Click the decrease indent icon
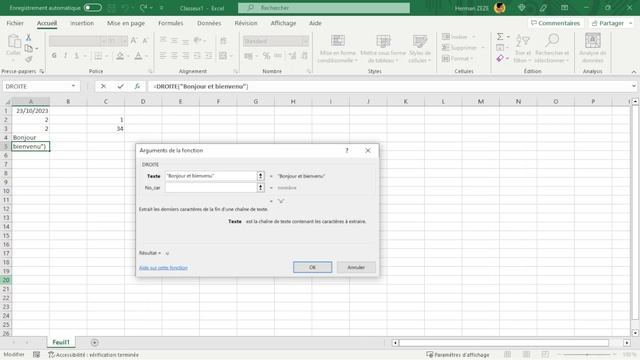The image size is (640, 360). click(197, 56)
